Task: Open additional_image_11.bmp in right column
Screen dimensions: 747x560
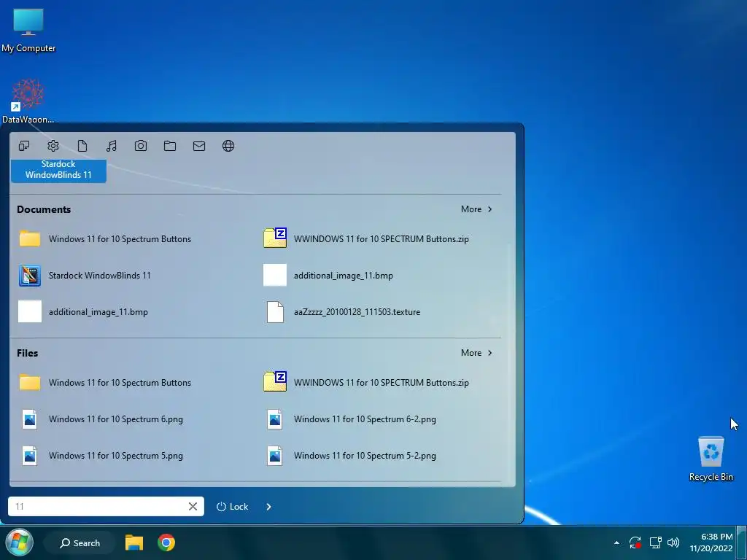Action: pyautogui.click(x=328, y=276)
